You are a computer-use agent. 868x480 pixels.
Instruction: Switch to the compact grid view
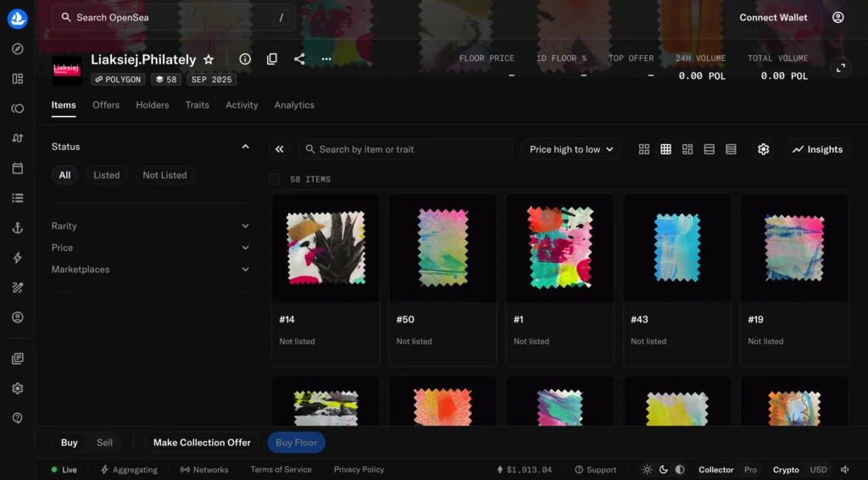point(666,149)
